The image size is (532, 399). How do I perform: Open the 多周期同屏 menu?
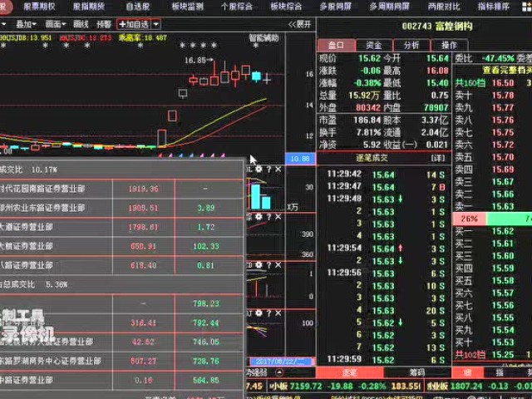[389, 7]
